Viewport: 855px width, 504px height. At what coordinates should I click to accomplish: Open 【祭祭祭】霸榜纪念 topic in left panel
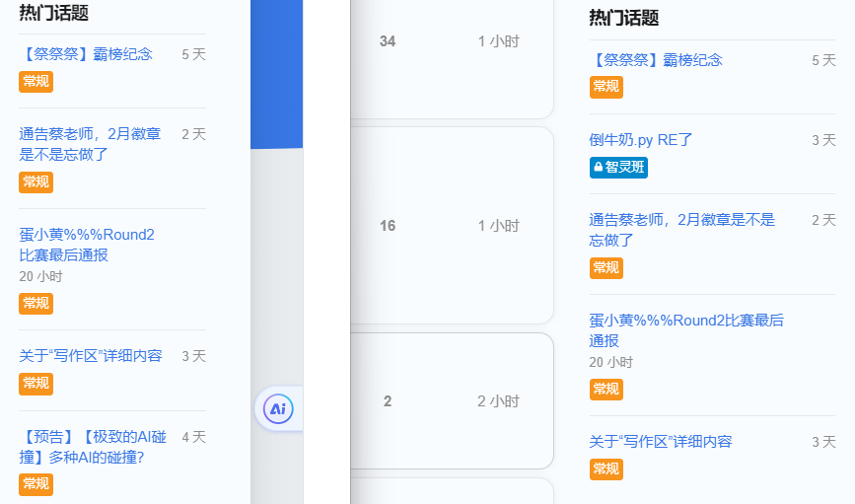click(x=86, y=54)
